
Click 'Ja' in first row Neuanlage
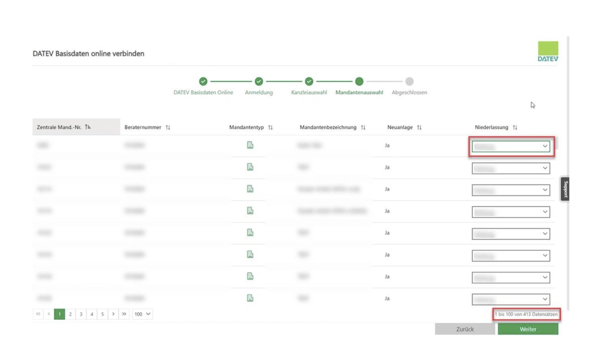coord(387,145)
